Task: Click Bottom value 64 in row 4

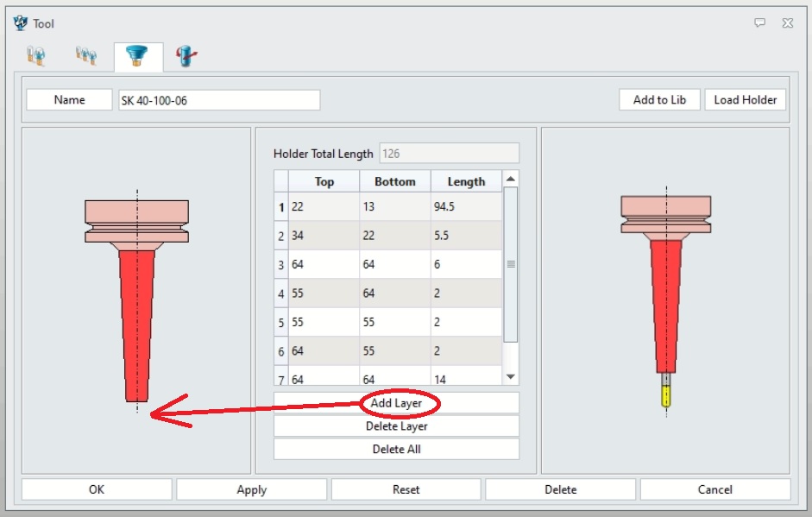Action: click(395, 293)
